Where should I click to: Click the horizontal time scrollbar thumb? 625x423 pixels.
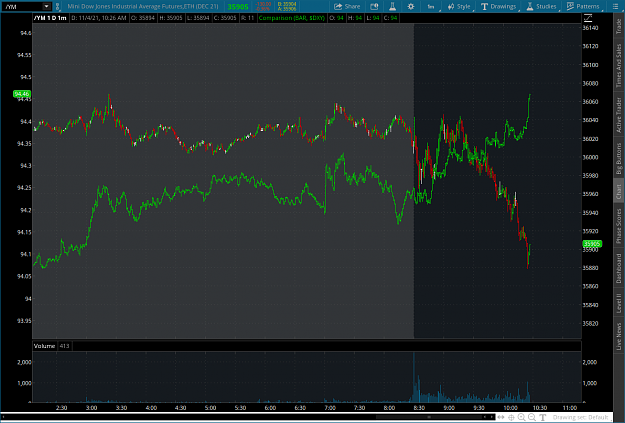coord(429,417)
